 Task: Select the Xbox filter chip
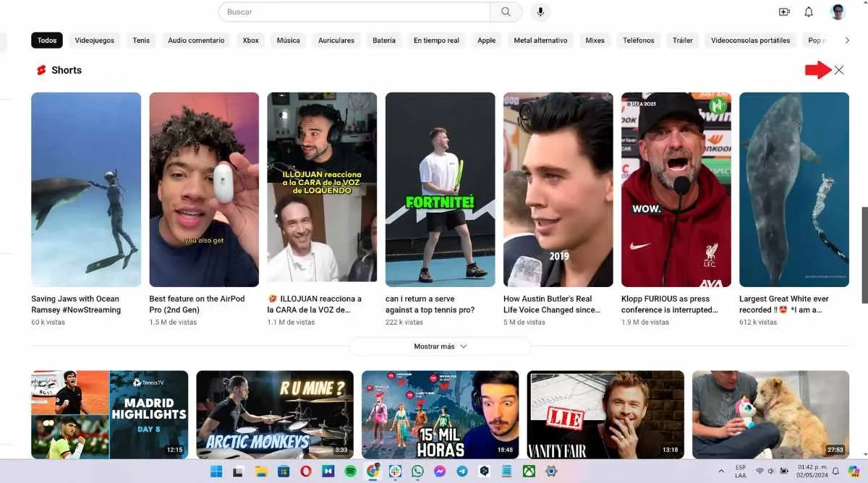[250, 40]
